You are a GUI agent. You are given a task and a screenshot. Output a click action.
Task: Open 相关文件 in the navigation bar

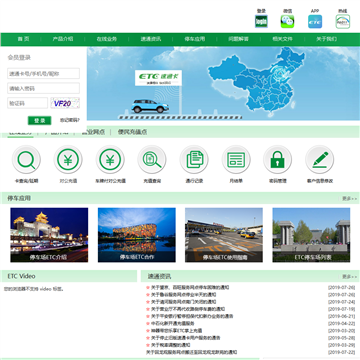282,39
